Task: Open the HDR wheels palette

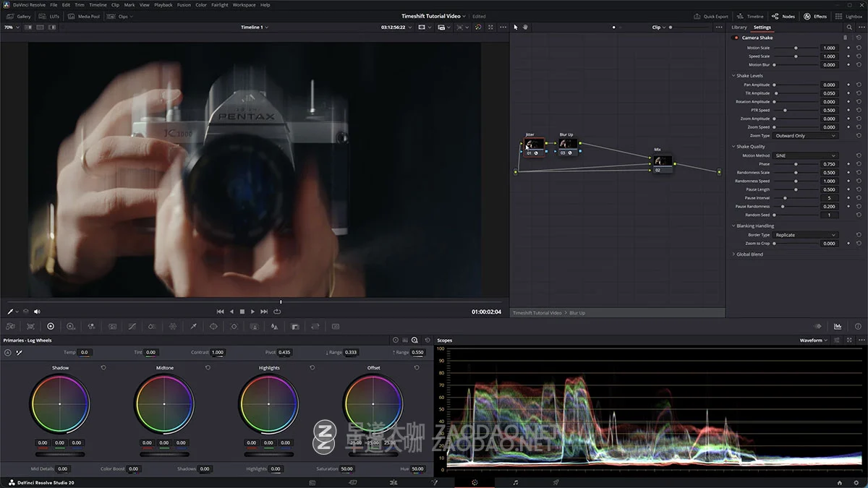Action: (x=71, y=326)
